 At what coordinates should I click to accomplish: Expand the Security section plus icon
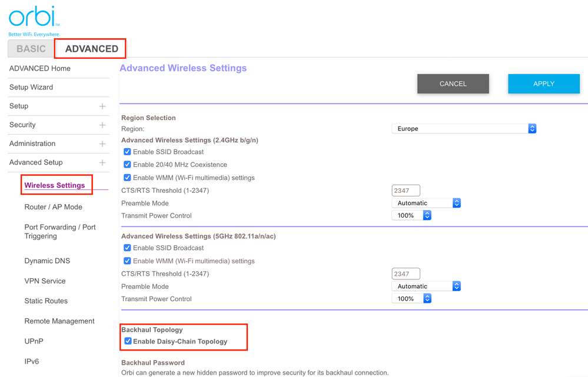[102, 125]
